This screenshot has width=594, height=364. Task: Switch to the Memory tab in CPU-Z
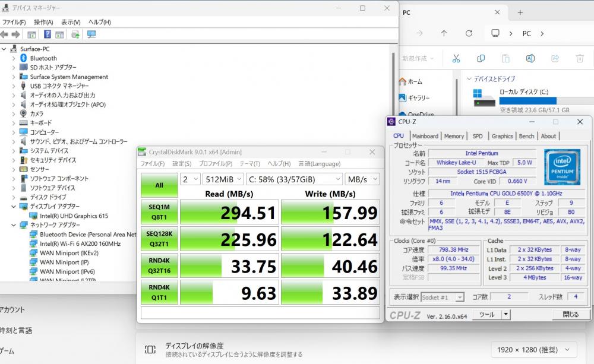pos(454,136)
